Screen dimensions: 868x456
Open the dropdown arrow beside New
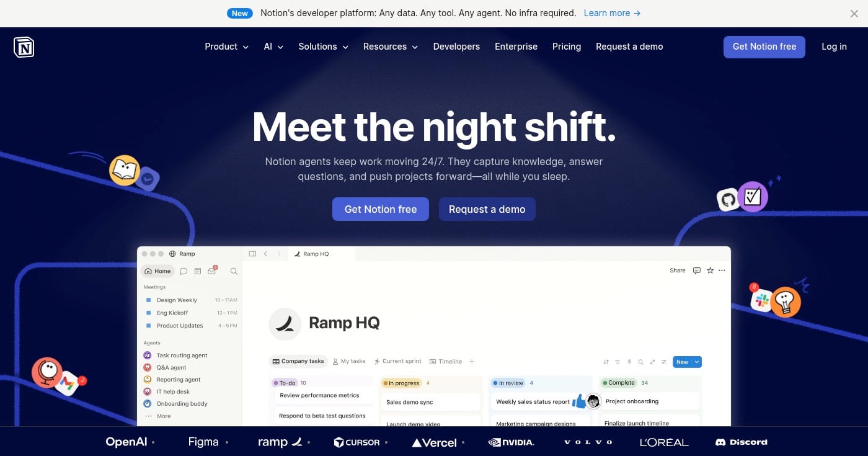pos(697,362)
